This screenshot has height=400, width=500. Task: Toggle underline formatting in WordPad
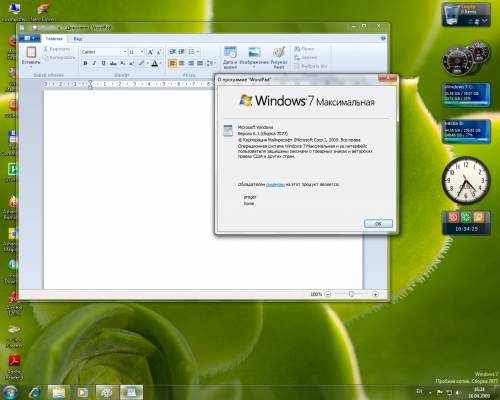[x=104, y=63]
